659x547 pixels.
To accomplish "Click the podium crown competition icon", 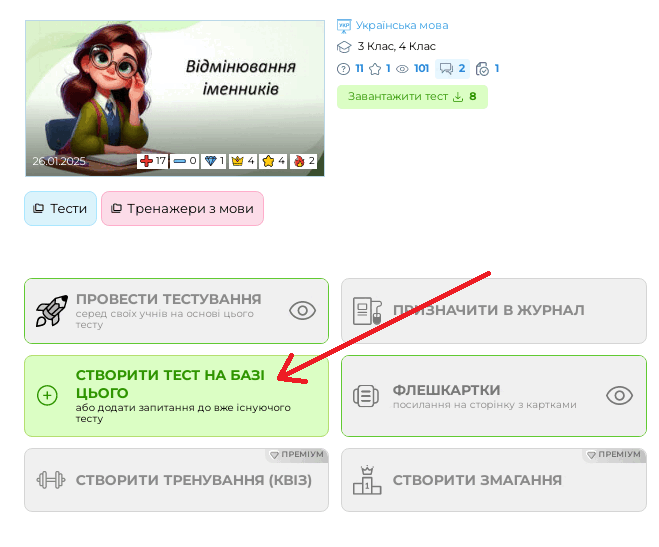I will (367, 480).
